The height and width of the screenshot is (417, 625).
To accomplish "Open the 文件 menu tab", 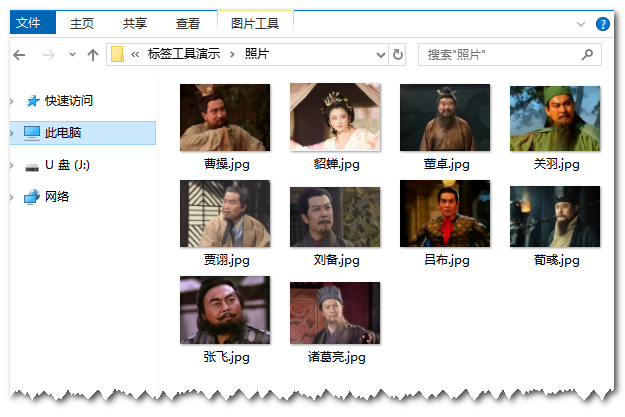I will click(33, 23).
